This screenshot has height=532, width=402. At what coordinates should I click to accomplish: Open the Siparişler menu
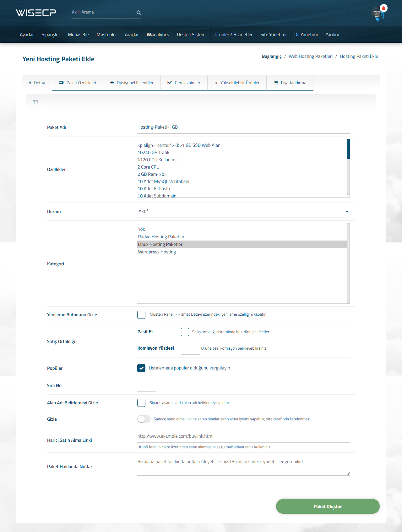51,35
